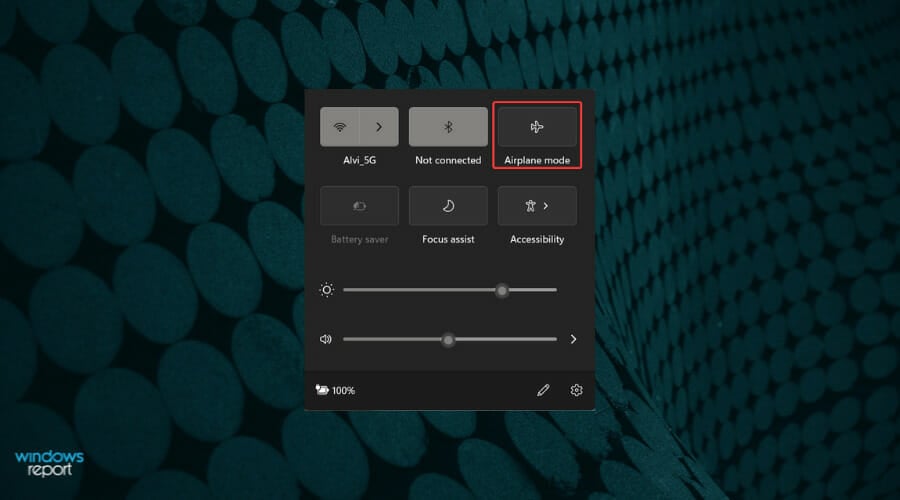Click the Focus assist label
Viewport: 900px width, 500px height.
pos(448,239)
